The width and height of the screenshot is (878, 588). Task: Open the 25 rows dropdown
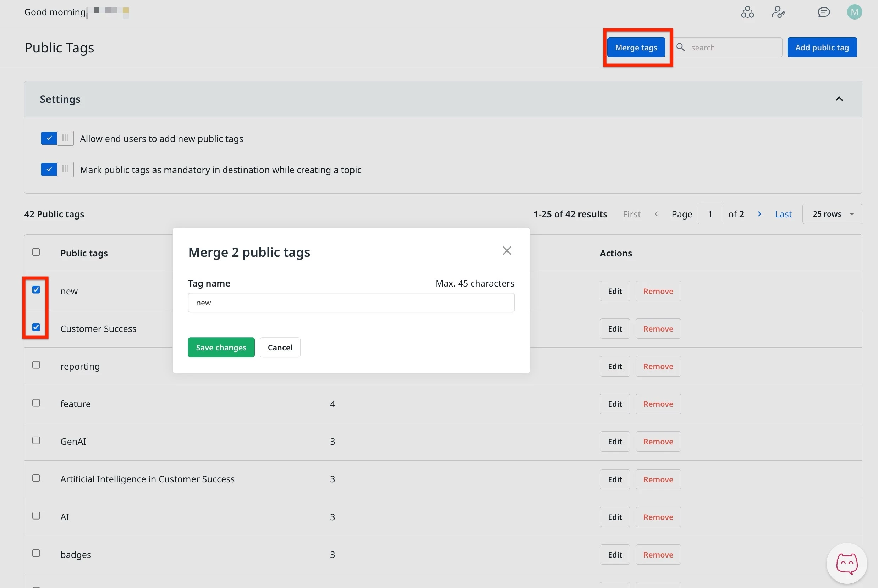832,214
